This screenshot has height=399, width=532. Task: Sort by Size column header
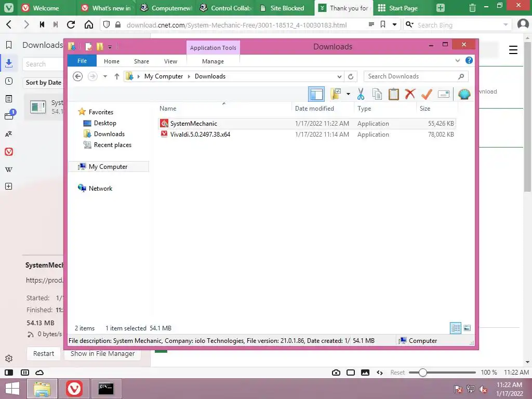436,108
